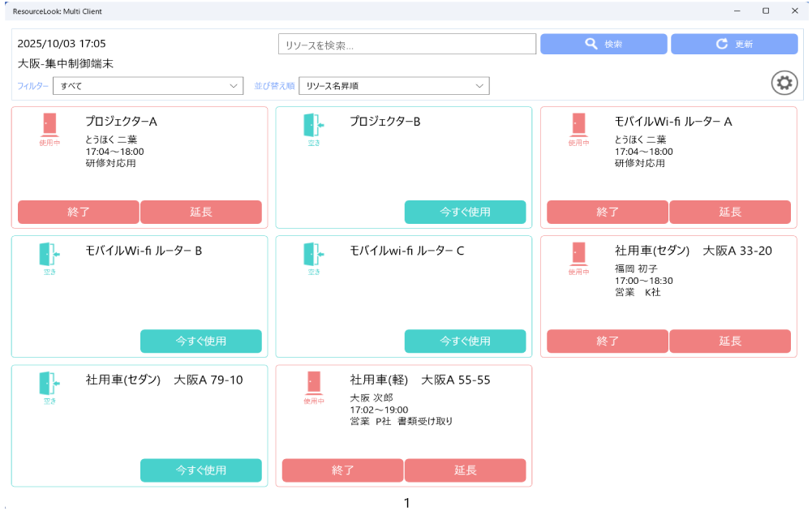Focus the リソースを検索 search field
Screen dimensions: 812x511
(406, 45)
